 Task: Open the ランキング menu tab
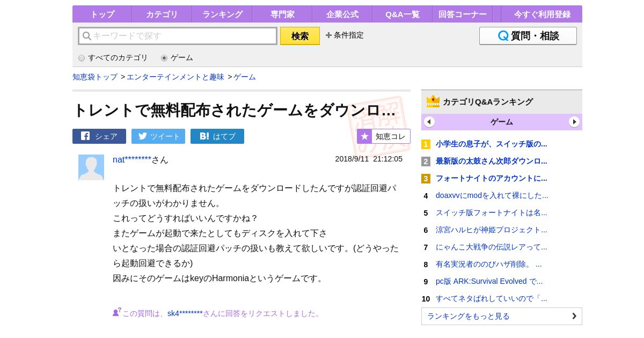222,14
